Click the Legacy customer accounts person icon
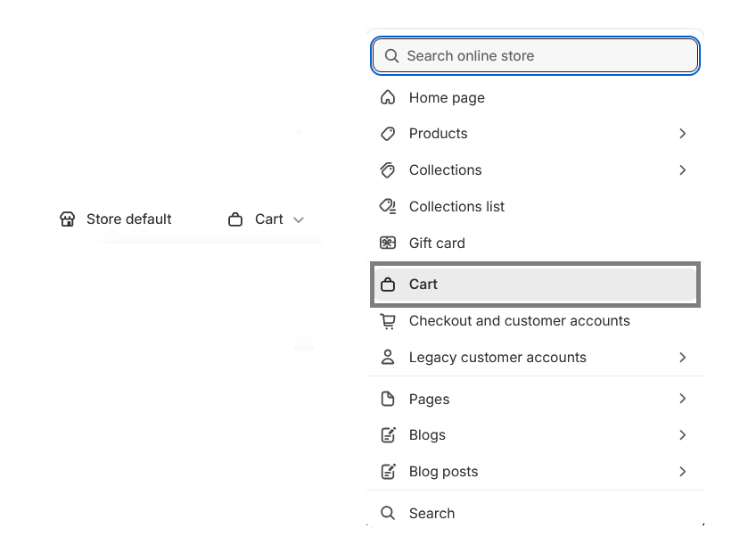This screenshot has height=553, width=756. [x=388, y=357]
